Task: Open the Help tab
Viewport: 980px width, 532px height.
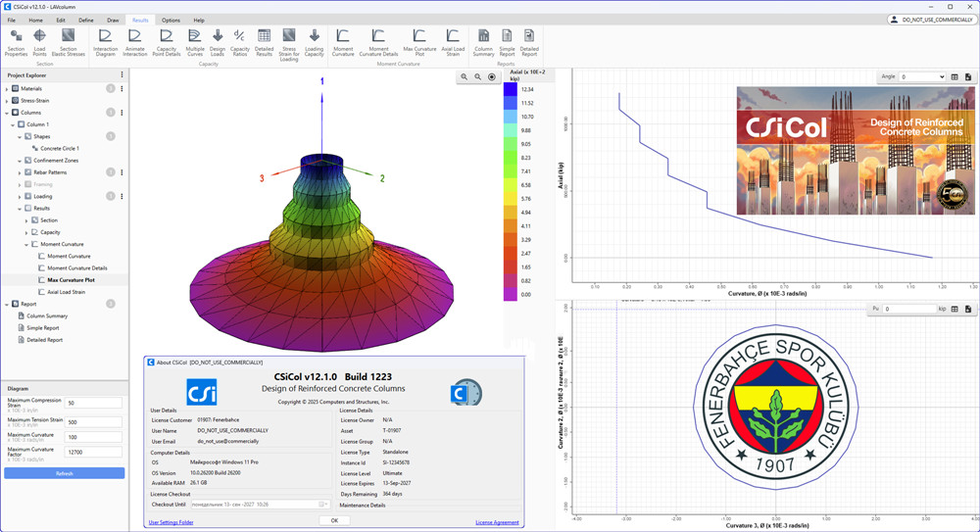Action: tap(199, 20)
